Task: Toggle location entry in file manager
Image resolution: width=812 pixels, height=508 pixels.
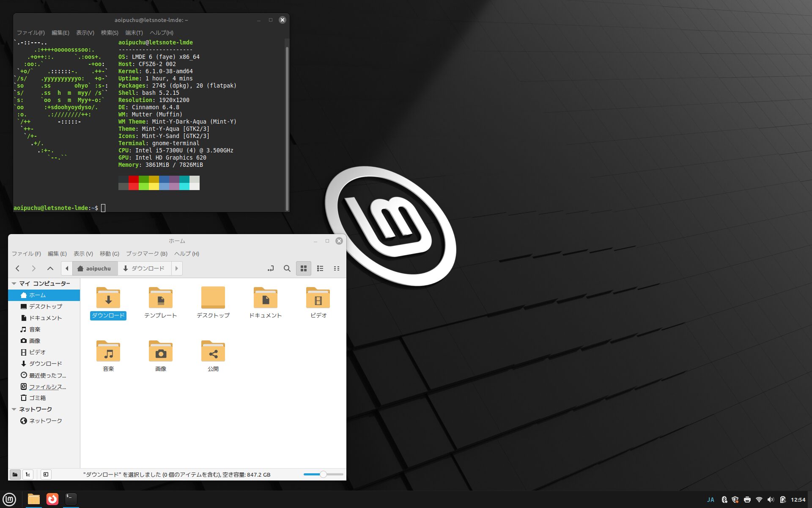Action: pyautogui.click(x=271, y=268)
